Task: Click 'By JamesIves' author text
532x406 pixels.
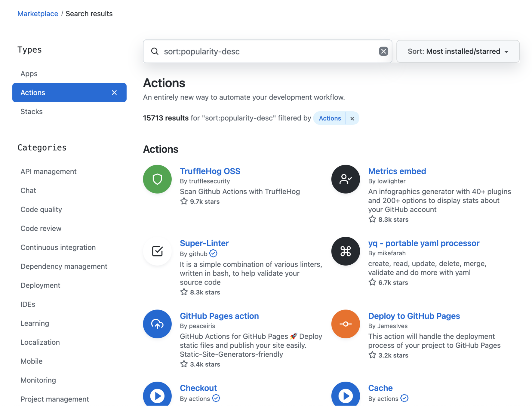Action: 388,326
